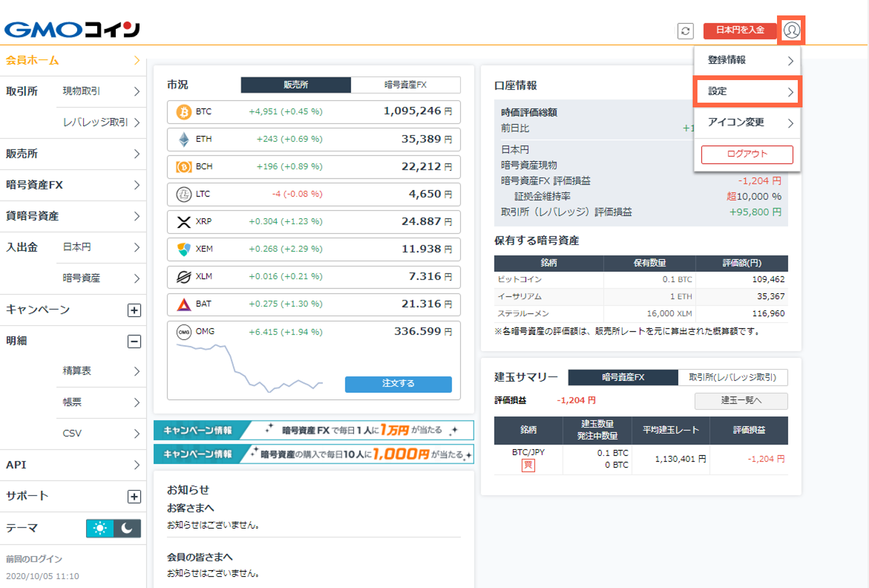Expand the キャンペーン section

click(x=135, y=310)
